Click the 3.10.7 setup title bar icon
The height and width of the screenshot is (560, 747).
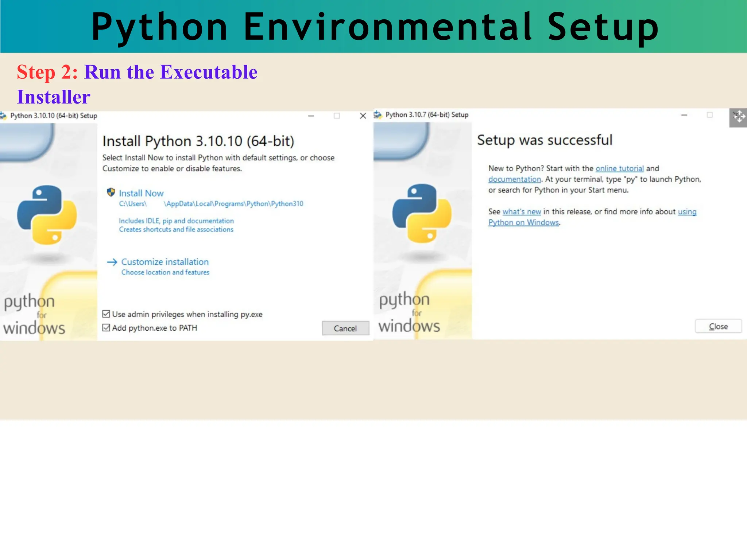point(378,115)
